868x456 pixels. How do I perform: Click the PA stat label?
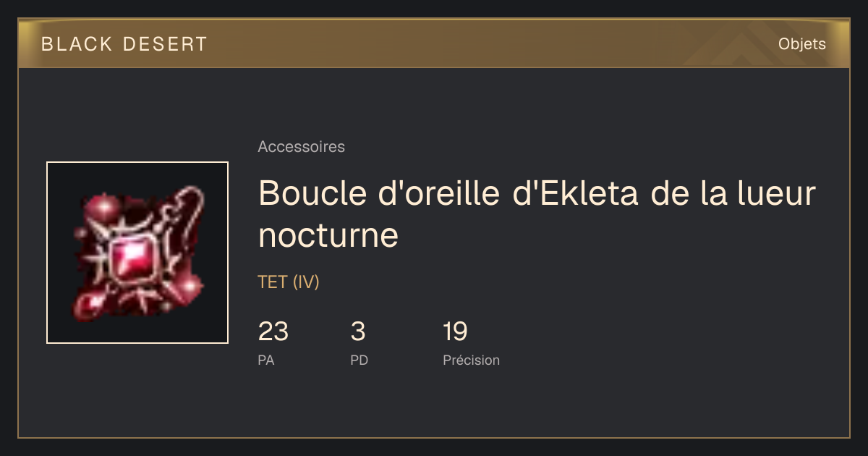pos(266,360)
